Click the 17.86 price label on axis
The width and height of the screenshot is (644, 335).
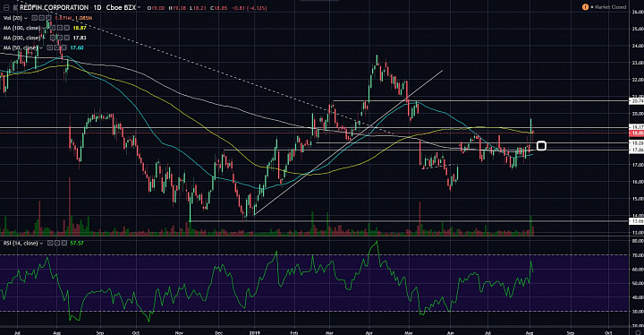[636, 150]
